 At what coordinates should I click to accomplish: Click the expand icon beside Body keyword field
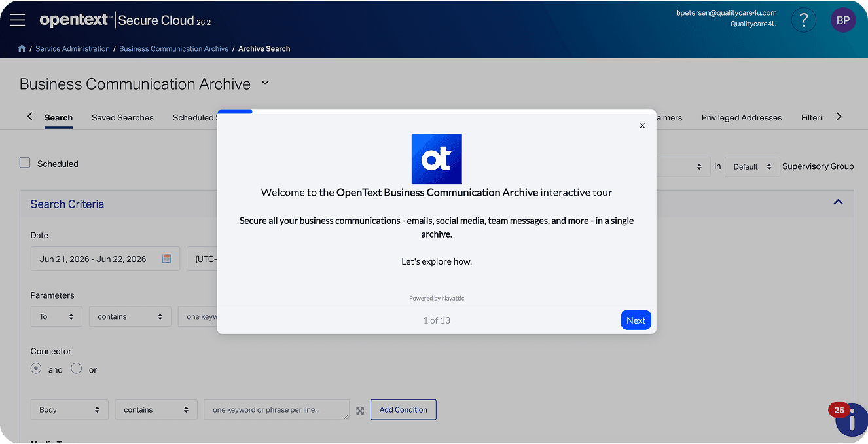click(x=360, y=411)
